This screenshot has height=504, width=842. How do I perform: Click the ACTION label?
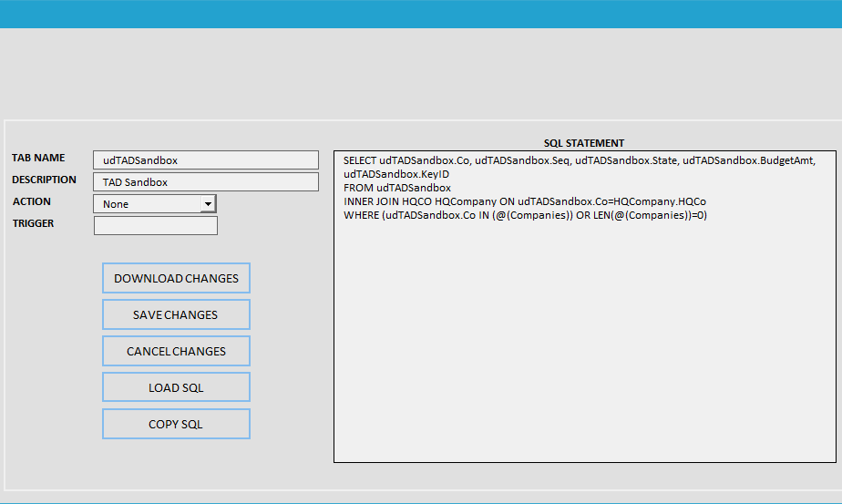click(32, 202)
